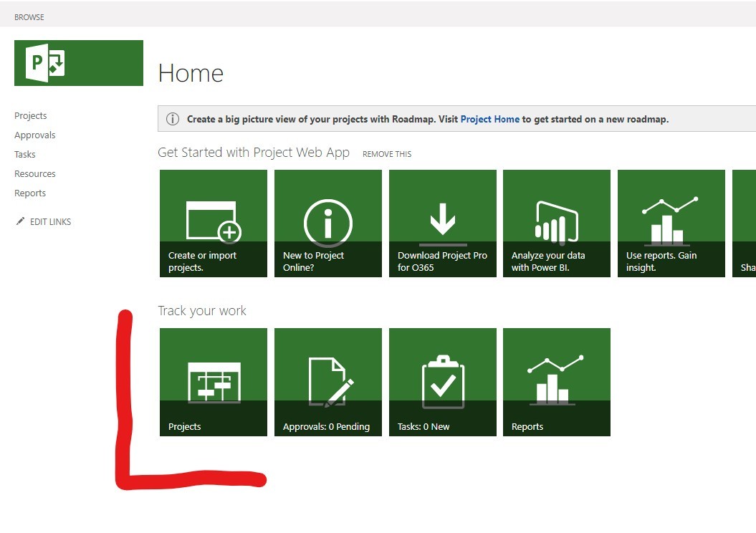756x533 pixels.
Task: Click the Projects caption under Track your work
Action: [x=185, y=426]
